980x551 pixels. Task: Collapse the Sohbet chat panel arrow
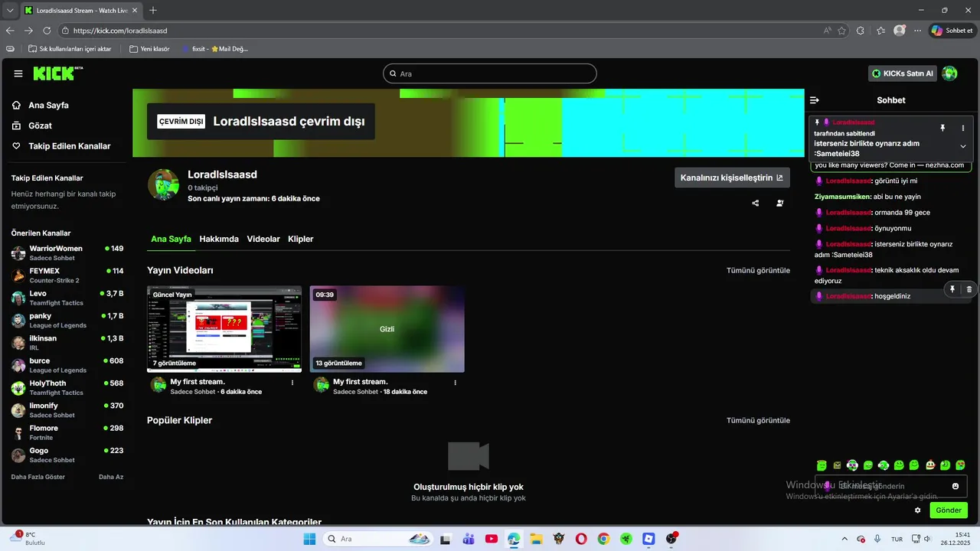pyautogui.click(x=815, y=100)
